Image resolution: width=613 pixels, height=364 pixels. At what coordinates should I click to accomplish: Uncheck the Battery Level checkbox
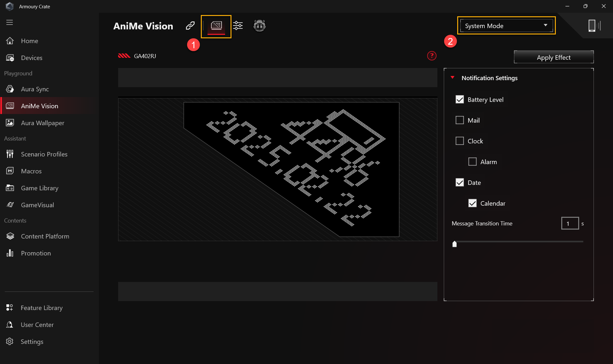[x=459, y=100]
